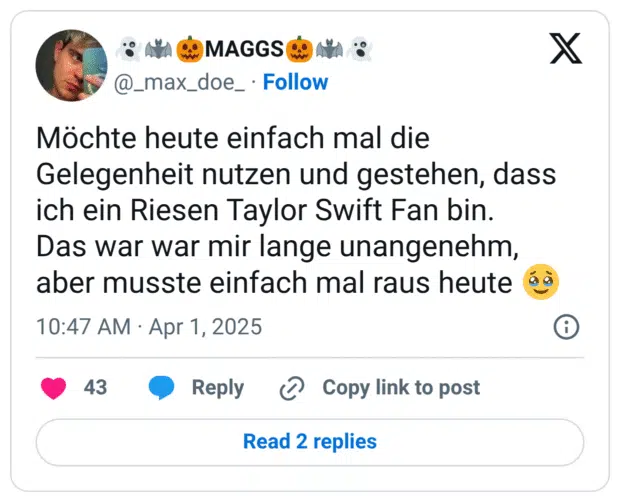Click the pumpkin emoji left of MAGGS
The image size is (620, 502).
[189, 48]
